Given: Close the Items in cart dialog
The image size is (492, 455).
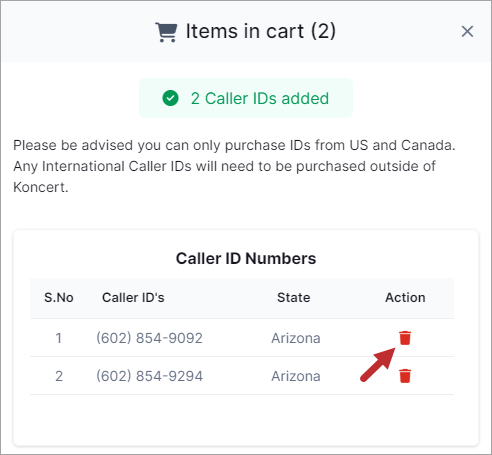Looking at the screenshot, I should click(x=467, y=32).
